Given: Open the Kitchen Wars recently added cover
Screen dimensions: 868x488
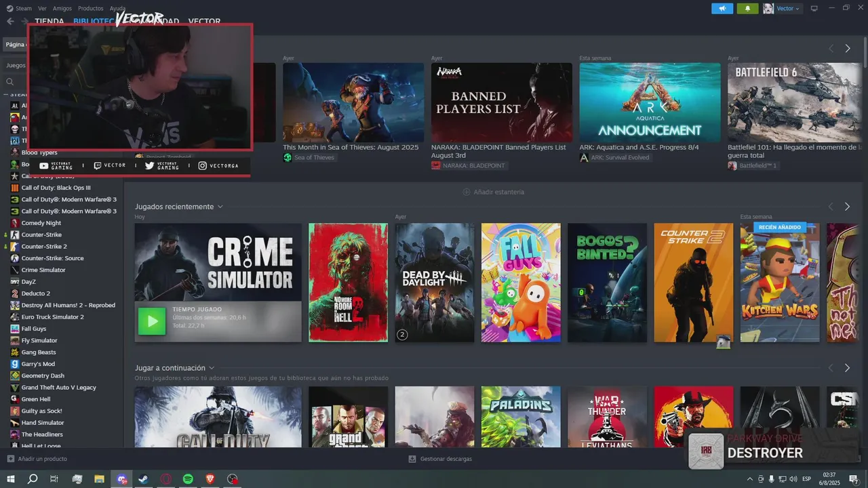Looking at the screenshot, I should pyautogui.click(x=780, y=283).
